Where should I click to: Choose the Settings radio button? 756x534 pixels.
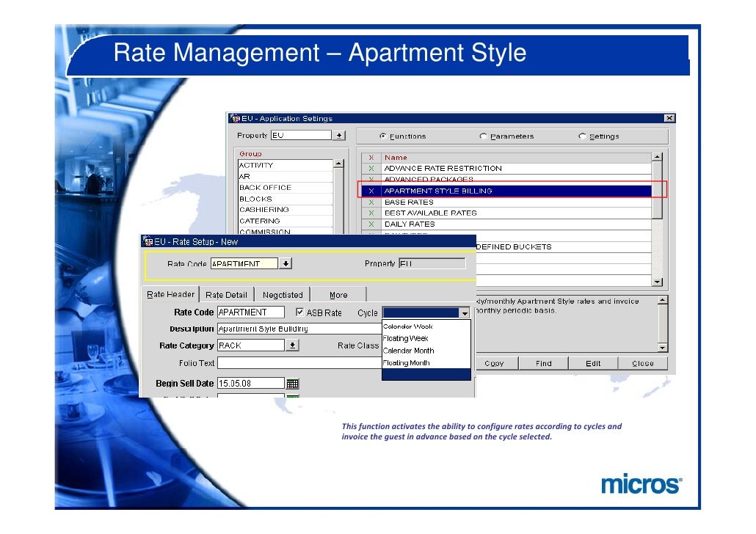coord(582,136)
